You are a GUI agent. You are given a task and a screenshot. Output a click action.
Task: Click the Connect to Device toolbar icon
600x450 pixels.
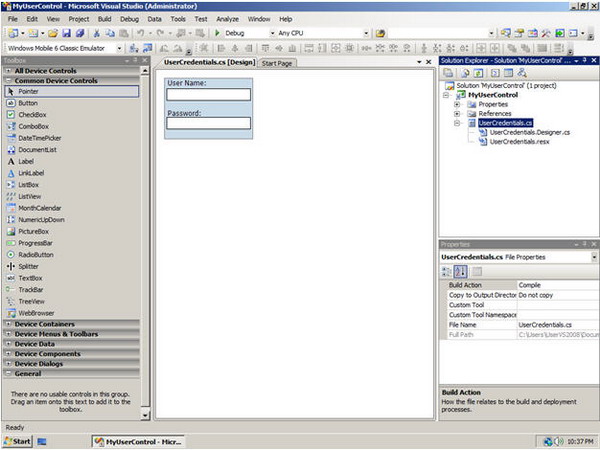tap(134, 48)
